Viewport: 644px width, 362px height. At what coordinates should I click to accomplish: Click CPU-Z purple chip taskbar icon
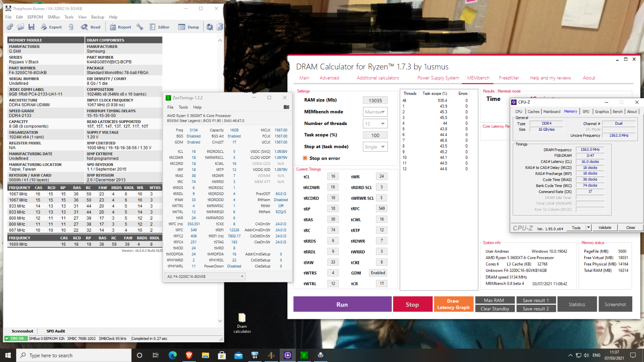click(x=287, y=355)
